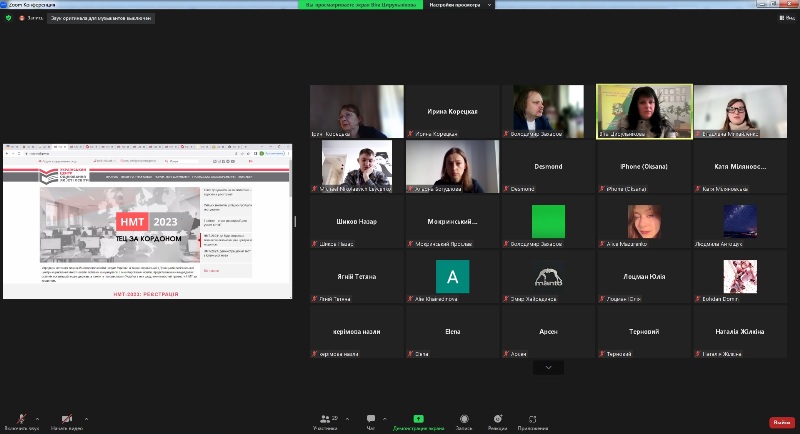Click the video of the man in the dark jacket
This screenshot has width=800, height=434.
[x=548, y=112]
